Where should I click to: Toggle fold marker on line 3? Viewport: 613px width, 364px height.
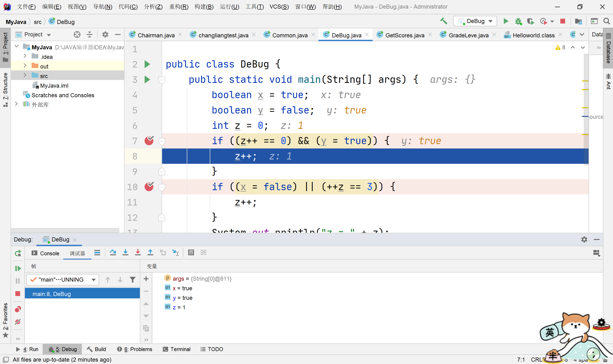coord(162,80)
